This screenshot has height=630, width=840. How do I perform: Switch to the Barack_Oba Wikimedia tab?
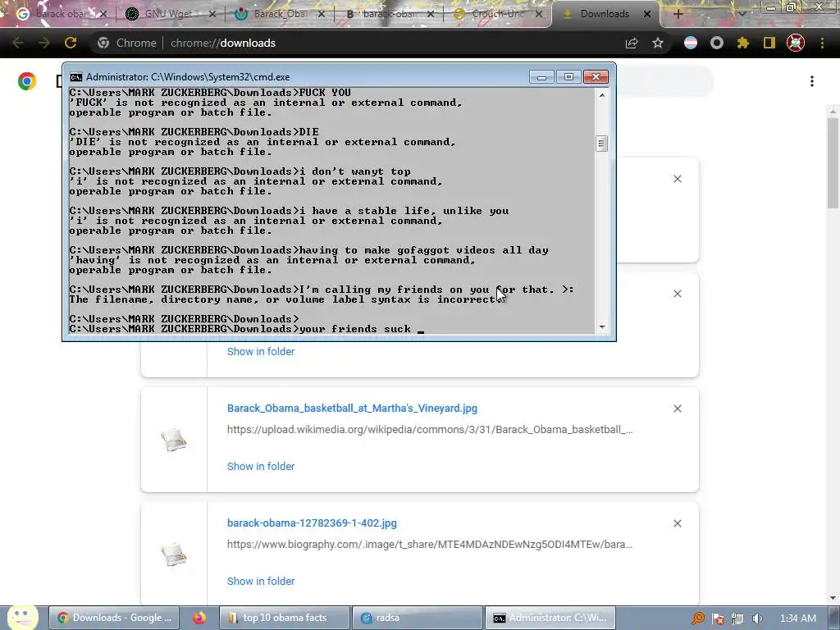point(279,14)
